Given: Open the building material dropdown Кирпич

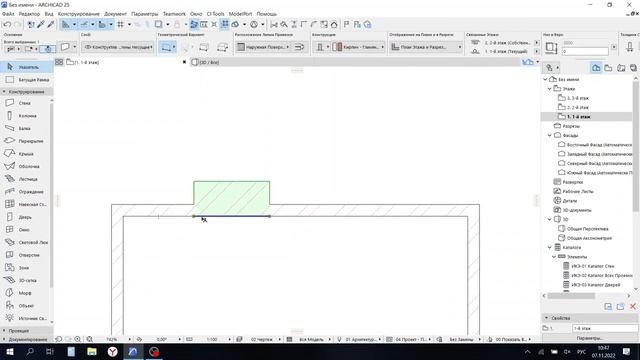Looking at the screenshot, I should point(359,47).
